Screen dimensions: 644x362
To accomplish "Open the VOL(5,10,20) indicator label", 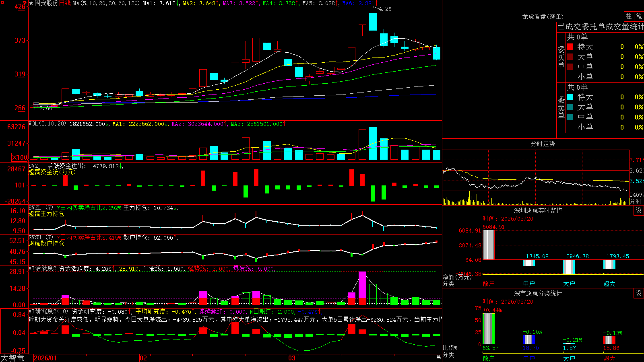I will 47,124.
